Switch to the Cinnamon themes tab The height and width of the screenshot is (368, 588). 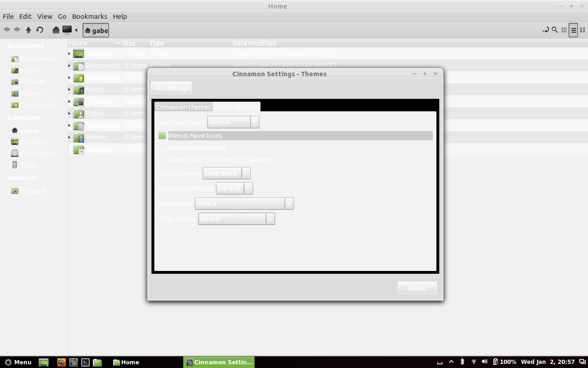point(183,106)
